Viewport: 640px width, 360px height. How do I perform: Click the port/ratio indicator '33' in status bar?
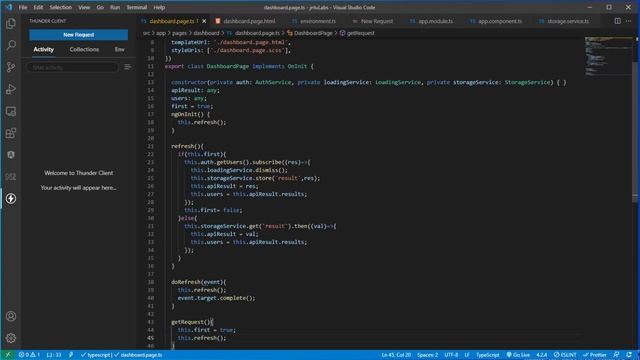tap(53, 355)
